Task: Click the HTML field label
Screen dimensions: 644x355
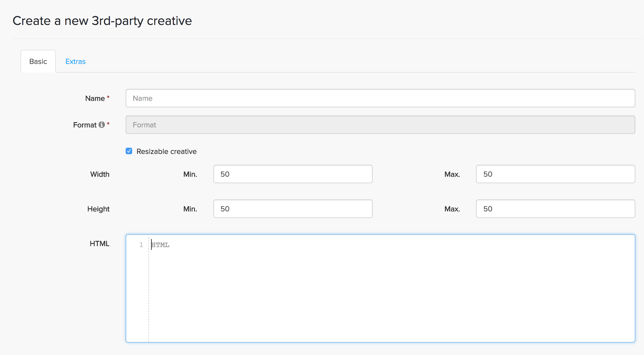Action: click(99, 244)
